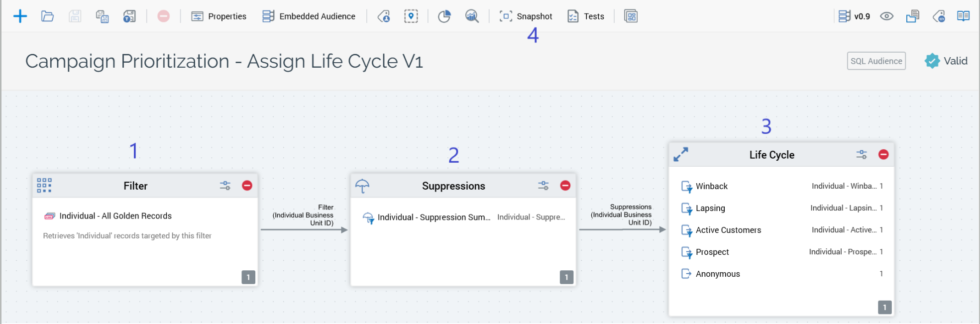This screenshot has width=980, height=324.
Task: Click the pie chart icon in toolbar
Action: pyautogui.click(x=444, y=16)
